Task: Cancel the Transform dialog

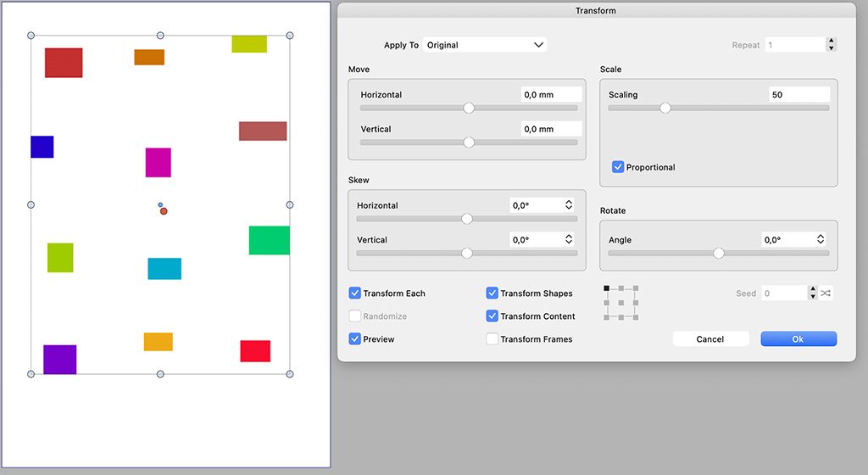Action: point(710,339)
